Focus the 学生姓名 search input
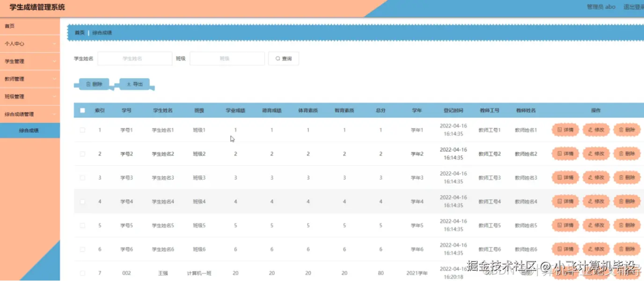The image size is (644, 281). click(135, 58)
